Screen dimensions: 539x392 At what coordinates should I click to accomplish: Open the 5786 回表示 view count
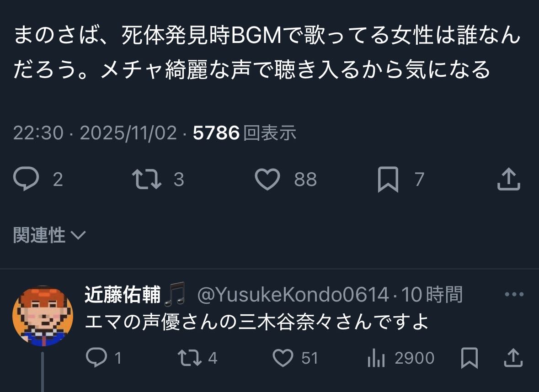(245, 132)
